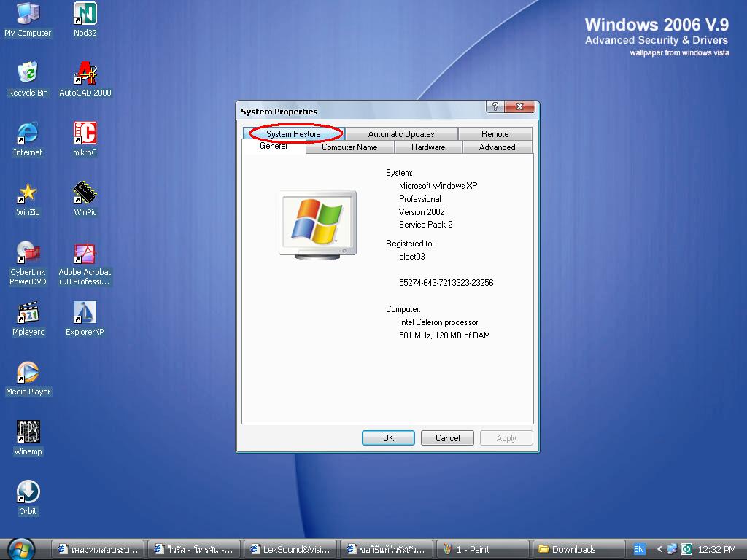Click the Internet Explorer desktop icon
Viewport: 747px width, 560px height.
click(28, 139)
